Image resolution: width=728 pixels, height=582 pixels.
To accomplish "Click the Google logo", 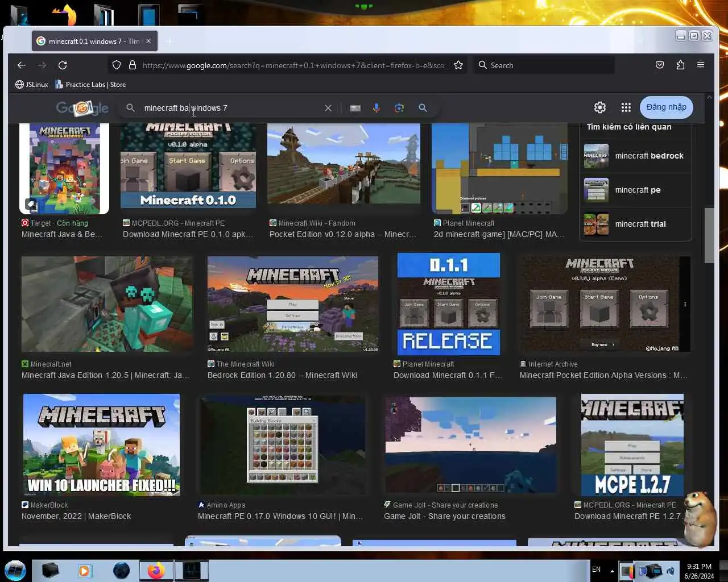I will 82,108.
